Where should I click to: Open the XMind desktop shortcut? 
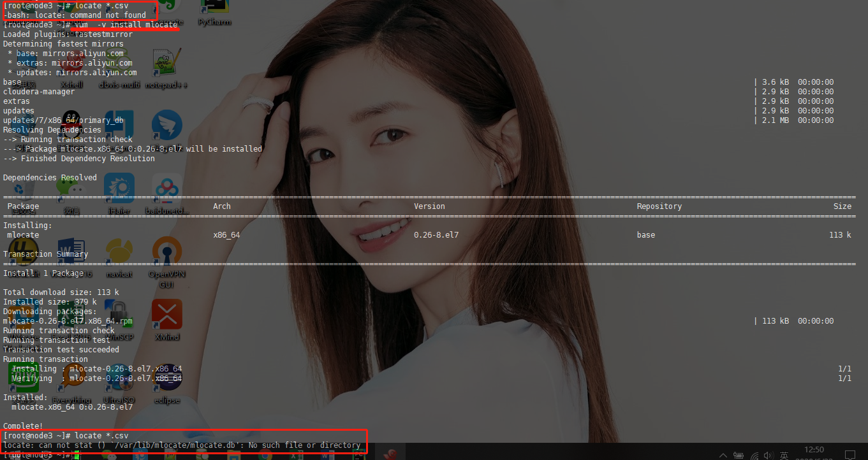pos(166,320)
